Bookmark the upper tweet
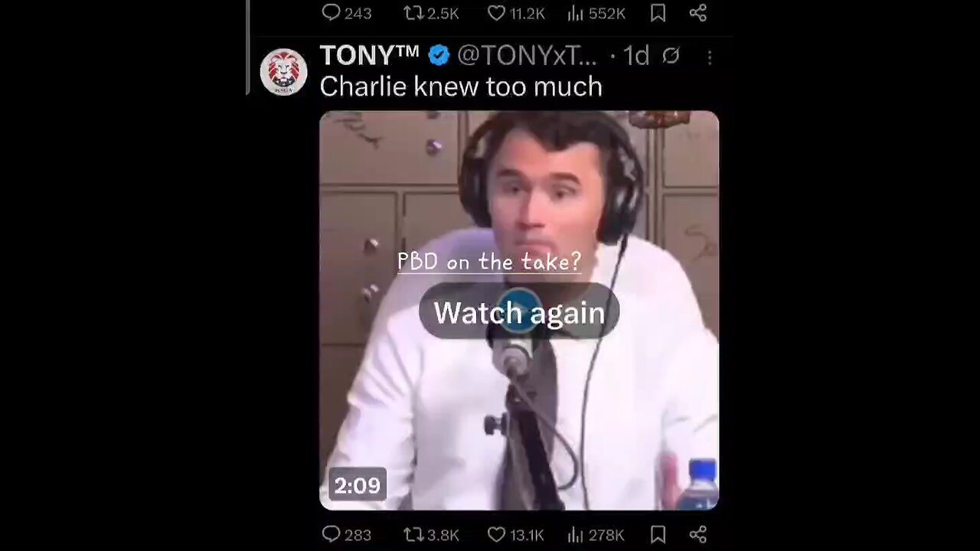This screenshot has height=551, width=980. pyautogui.click(x=658, y=13)
